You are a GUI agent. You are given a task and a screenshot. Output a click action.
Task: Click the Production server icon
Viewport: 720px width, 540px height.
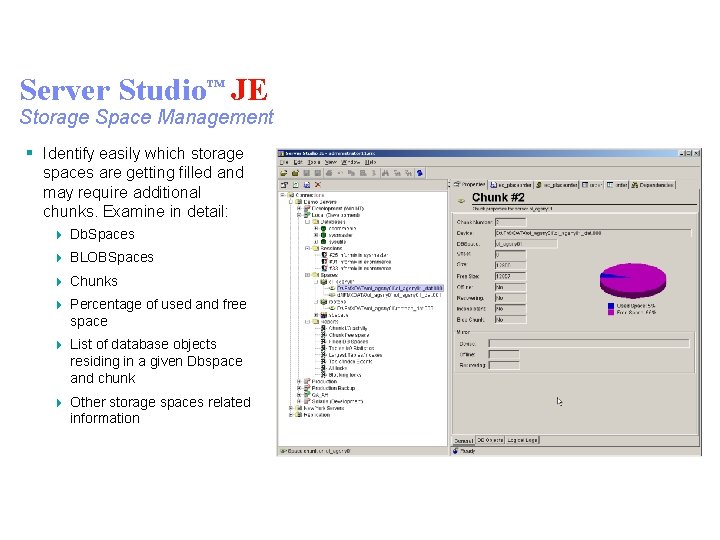point(307,381)
